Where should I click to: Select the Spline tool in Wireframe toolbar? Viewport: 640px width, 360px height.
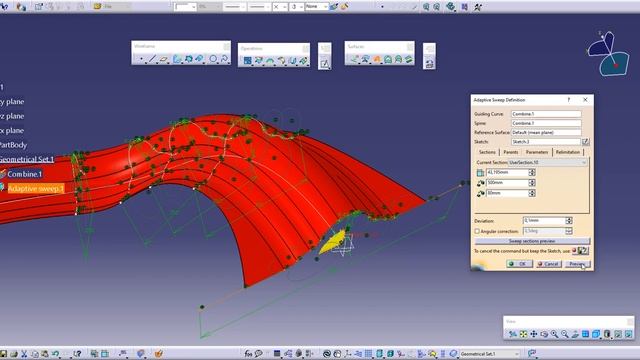point(224,60)
